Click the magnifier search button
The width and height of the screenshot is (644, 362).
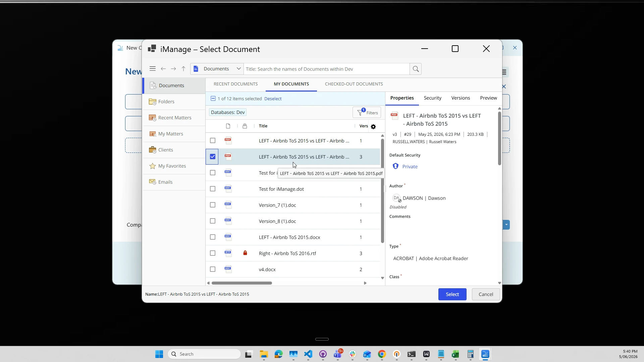tap(416, 69)
